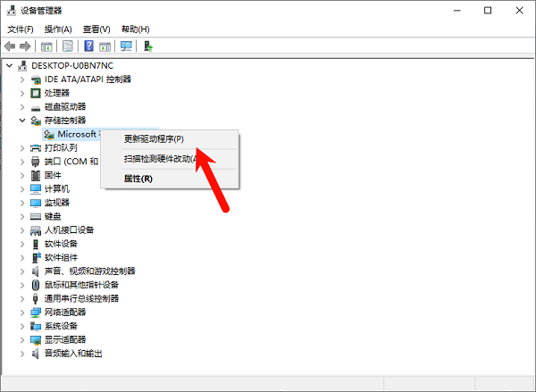Select the 系统设备 tree label
The image size is (536, 392).
[x=61, y=326]
